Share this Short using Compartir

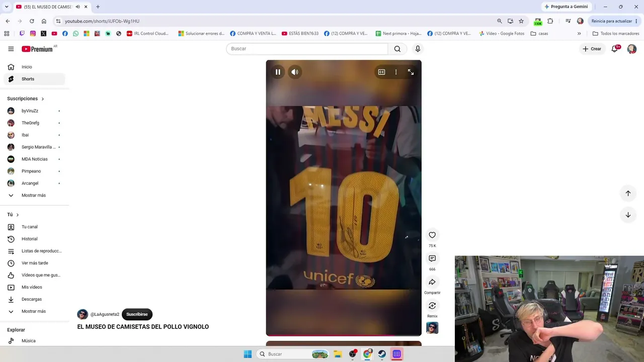click(432, 282)
